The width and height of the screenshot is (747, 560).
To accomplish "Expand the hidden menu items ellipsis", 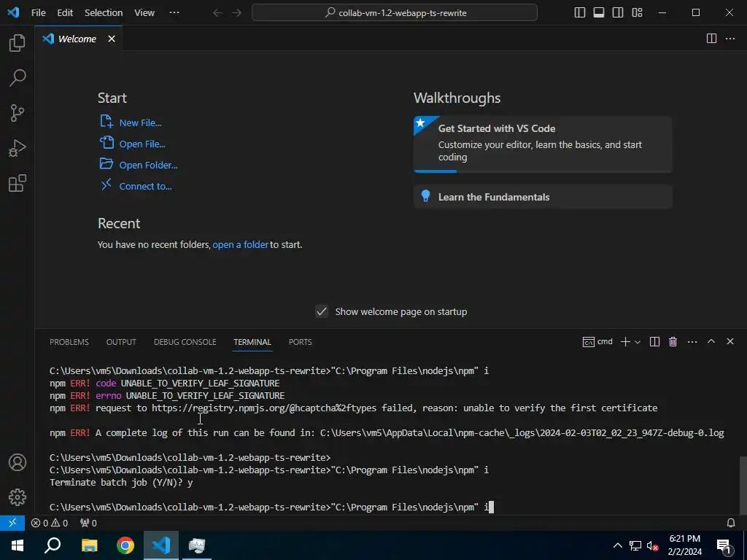I will pyautogui.click(x=174, y=13).
